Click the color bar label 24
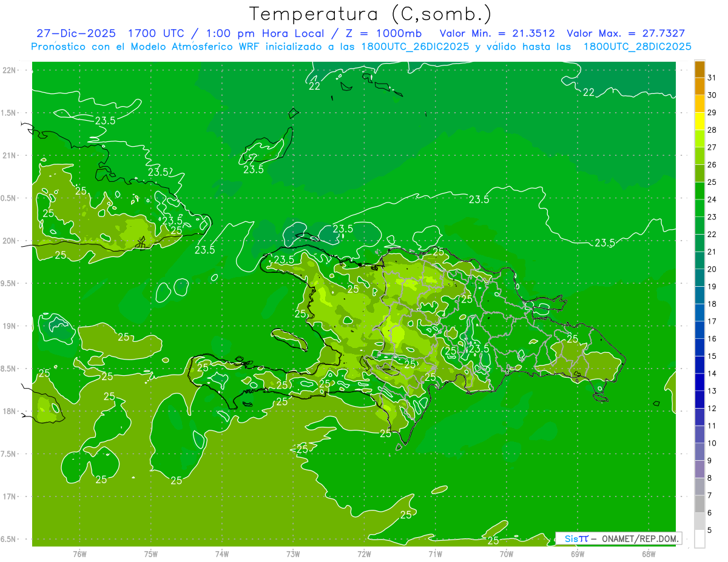728x562 pixels. [x=712, y=199]
